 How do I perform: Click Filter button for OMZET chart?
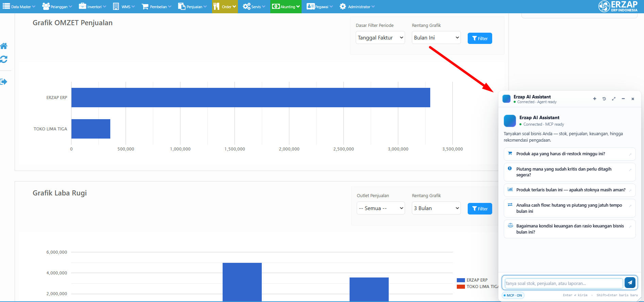pos(480,38)
